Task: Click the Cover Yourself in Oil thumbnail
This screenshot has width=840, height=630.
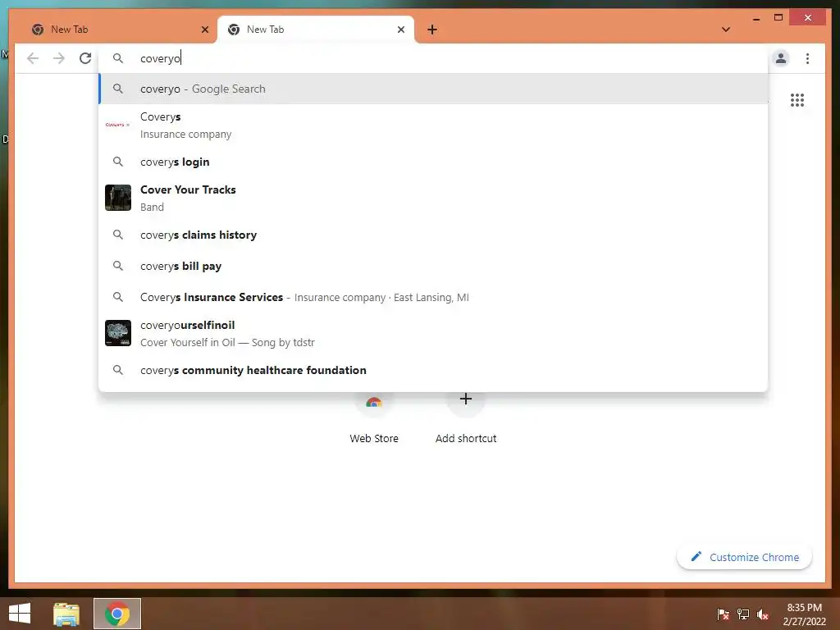Action: 118,333
